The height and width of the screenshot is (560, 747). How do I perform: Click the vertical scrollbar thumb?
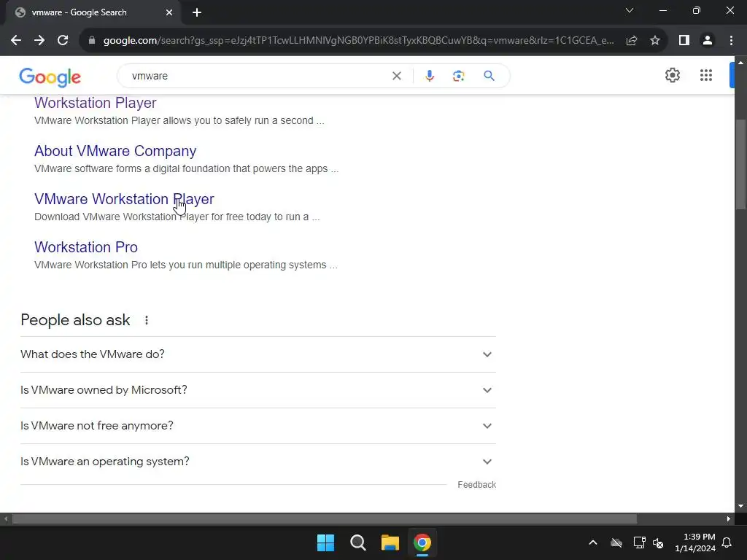point(740,163)
